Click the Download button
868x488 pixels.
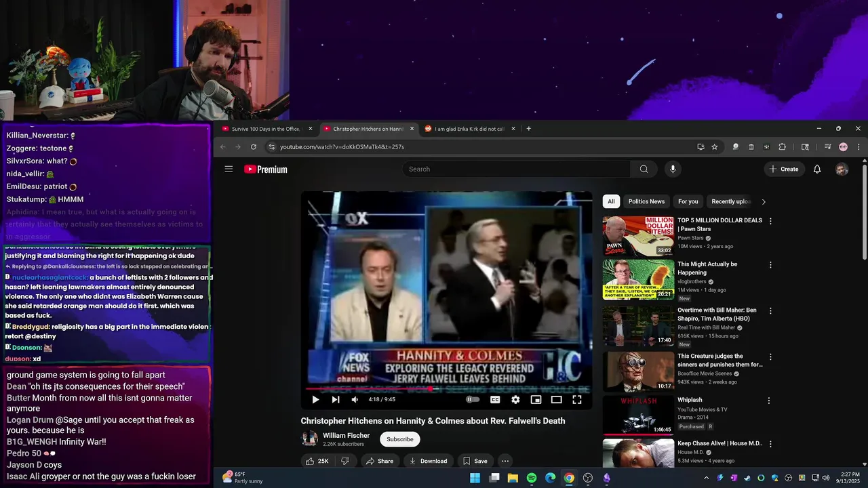428,461
